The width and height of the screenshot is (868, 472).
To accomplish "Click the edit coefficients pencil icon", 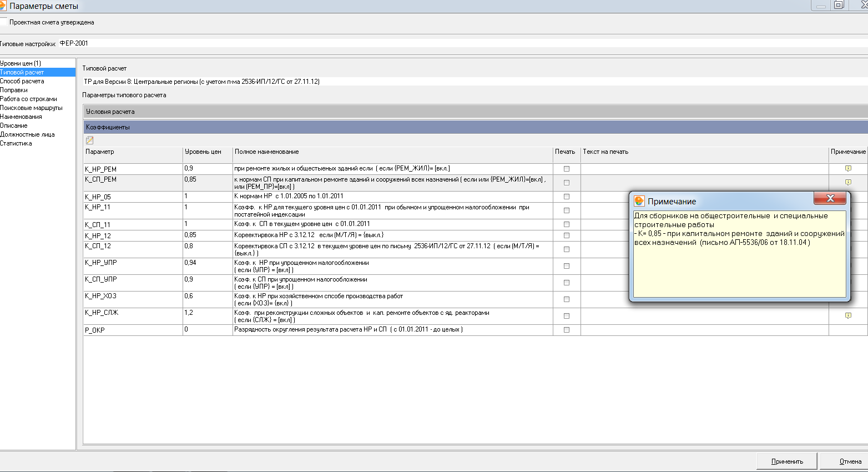I will pos(90,140).
